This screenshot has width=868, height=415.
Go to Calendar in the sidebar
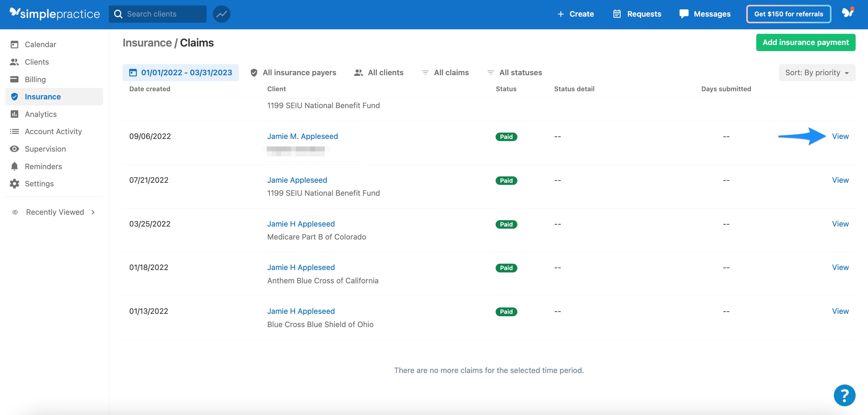(54, 44)
